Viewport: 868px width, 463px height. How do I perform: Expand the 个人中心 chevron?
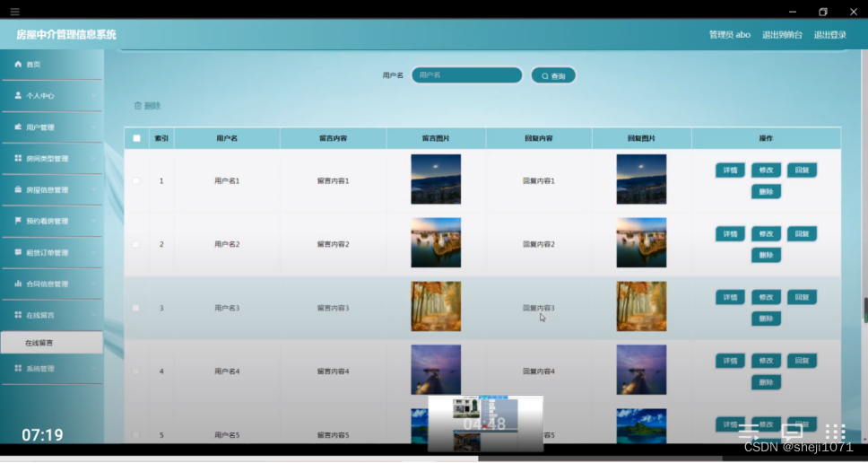pos(93,96)
